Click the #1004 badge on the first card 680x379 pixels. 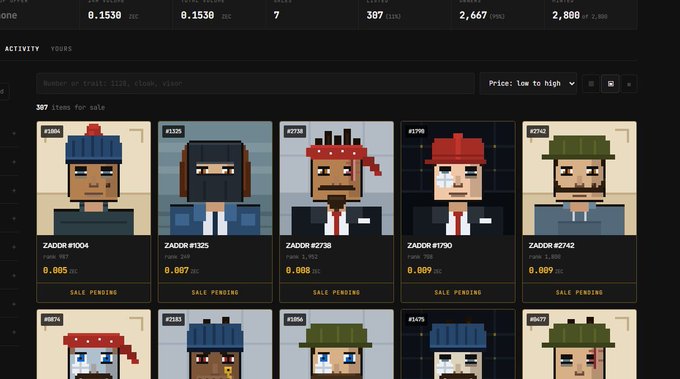tap(52, 131)
